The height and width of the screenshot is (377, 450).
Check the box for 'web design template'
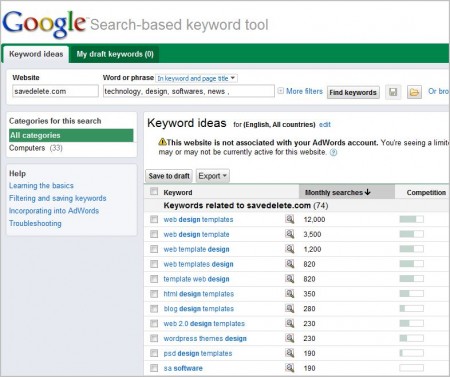[154, 234]
